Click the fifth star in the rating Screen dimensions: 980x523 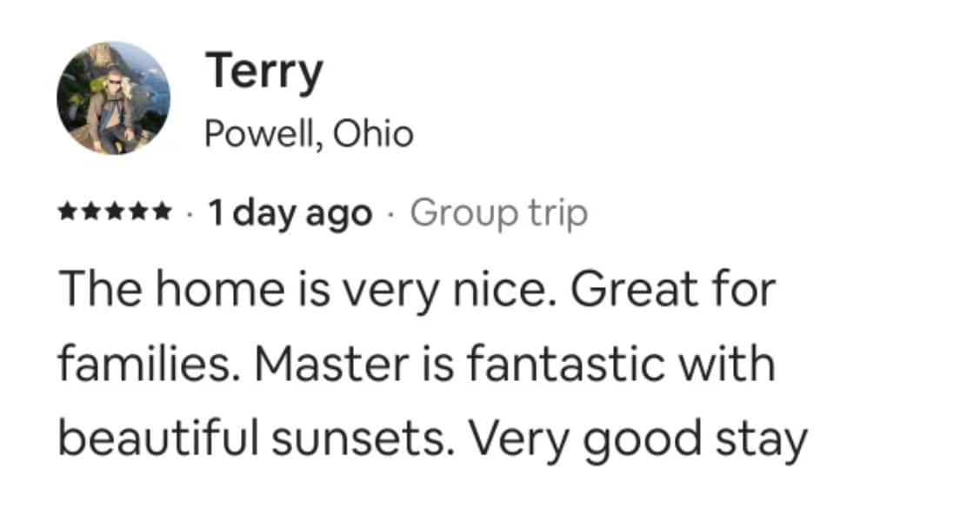[161, 212]
